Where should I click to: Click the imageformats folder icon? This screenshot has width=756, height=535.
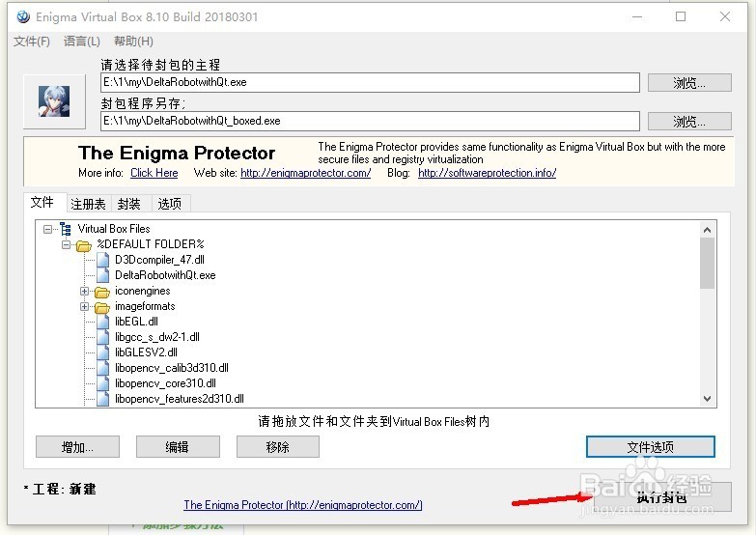pyautogui.click(x=101, y=307)
